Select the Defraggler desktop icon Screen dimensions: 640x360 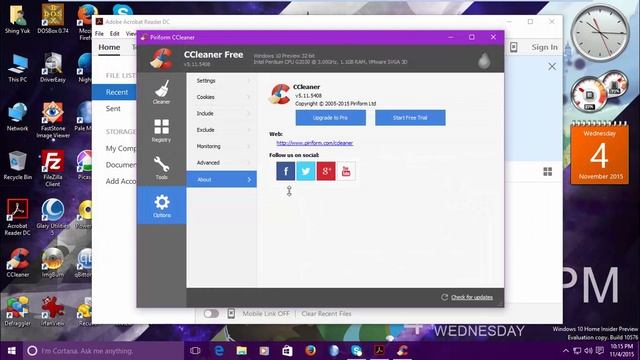[18, 311]
